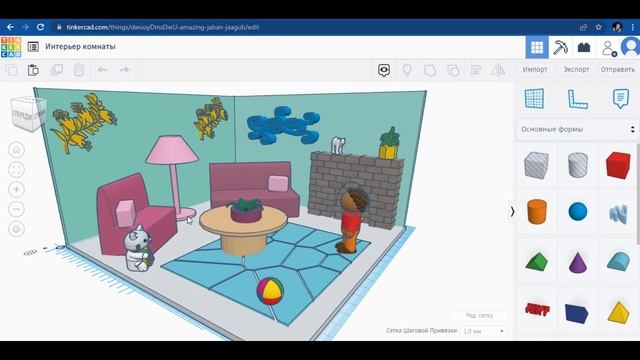Open the user profile avatar

click(631, 47)
